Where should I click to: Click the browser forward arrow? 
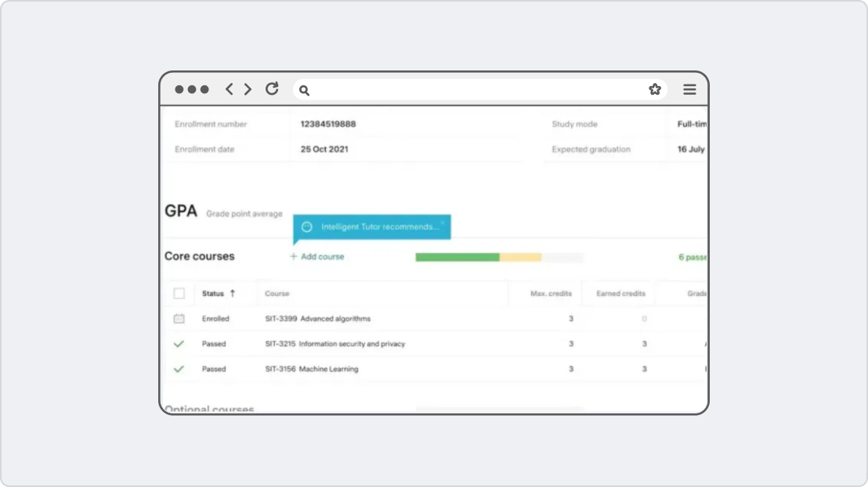pyautogui.click(x=248, y=89)
